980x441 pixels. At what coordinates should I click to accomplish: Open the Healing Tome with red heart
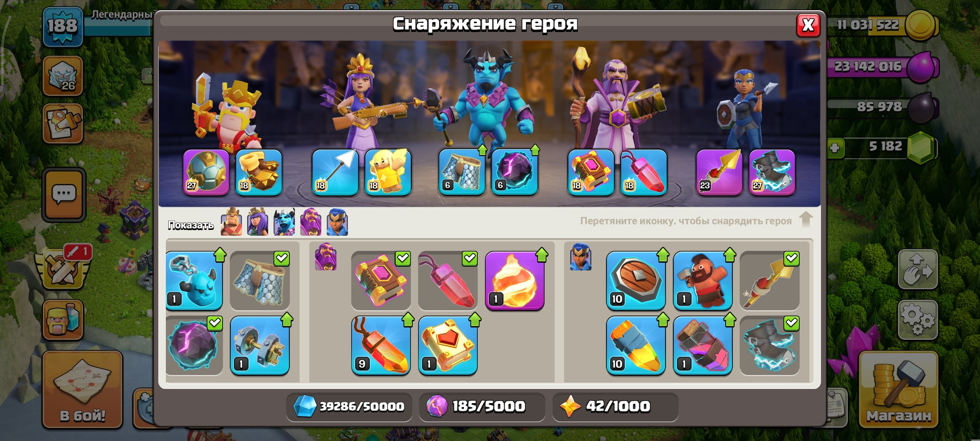tap(447, 346)
